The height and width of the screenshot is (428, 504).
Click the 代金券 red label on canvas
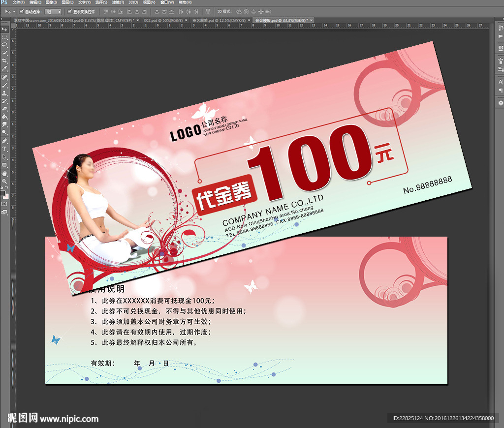(224, 195)
